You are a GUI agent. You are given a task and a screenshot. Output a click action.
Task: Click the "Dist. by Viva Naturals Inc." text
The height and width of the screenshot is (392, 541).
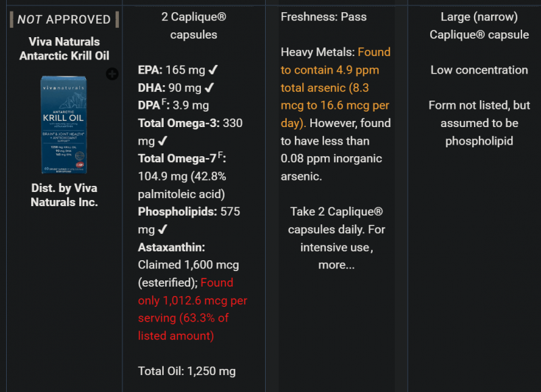[x=64, y=195]
